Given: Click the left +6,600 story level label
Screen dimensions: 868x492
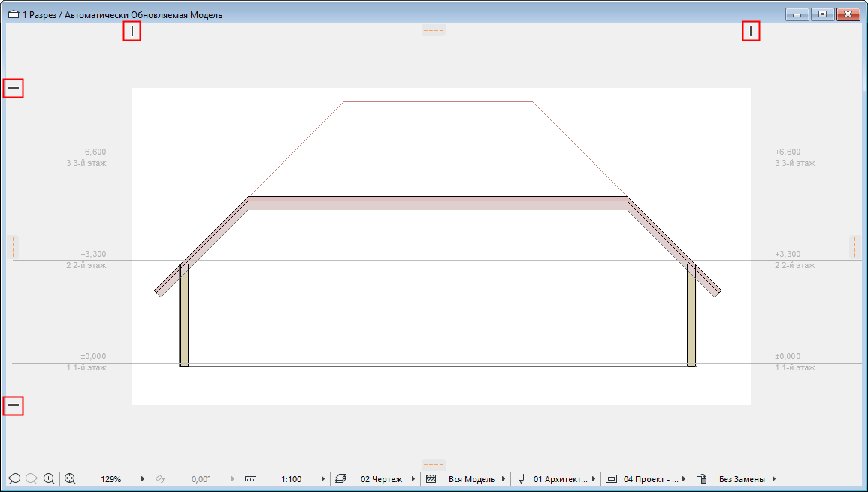Looking at the screenshot, I should click(x=93, y=152).
